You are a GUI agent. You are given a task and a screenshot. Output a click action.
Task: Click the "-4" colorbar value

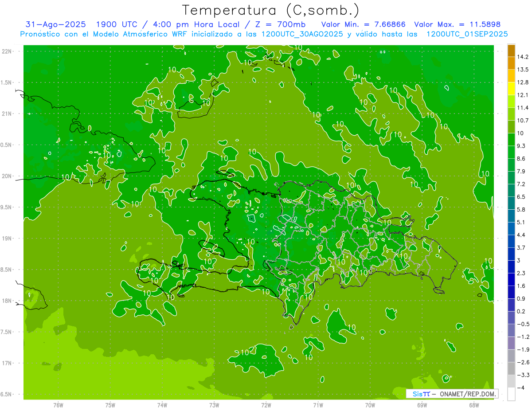(x=520, y=388)
